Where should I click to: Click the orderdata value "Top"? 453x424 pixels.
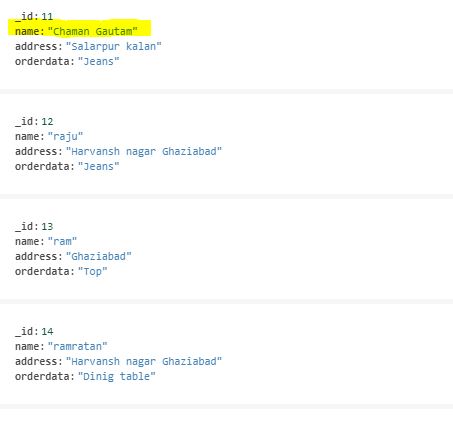pyautogui.click(x=92, y=271)
